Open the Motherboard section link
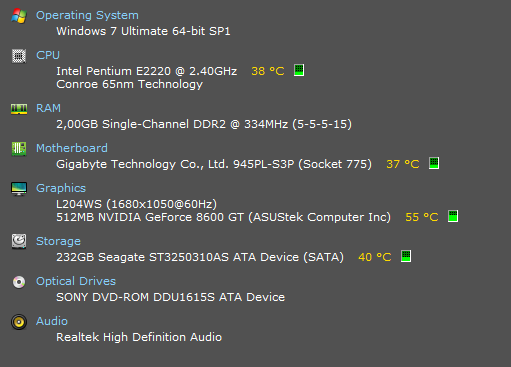The width and height of the screenshot is (511, 367). coord(72,148)
